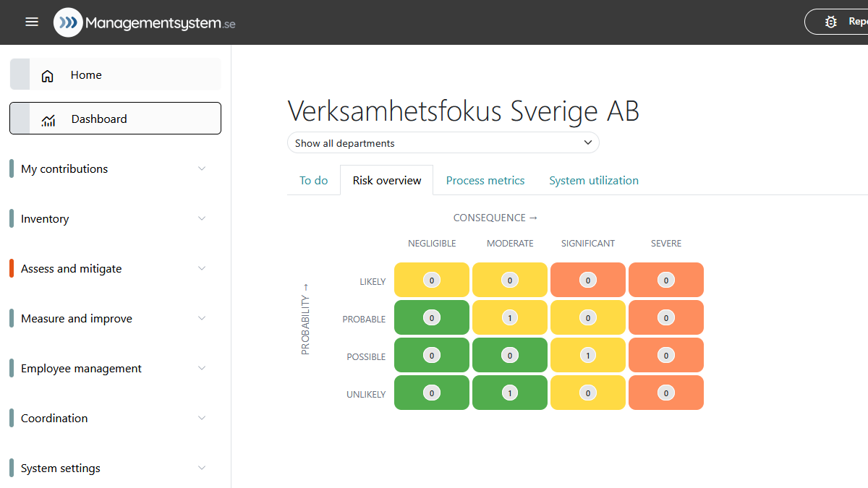This screenshot has width=868, height=488.
Task: Click the house icon next to Home
Action: [47, 74]
